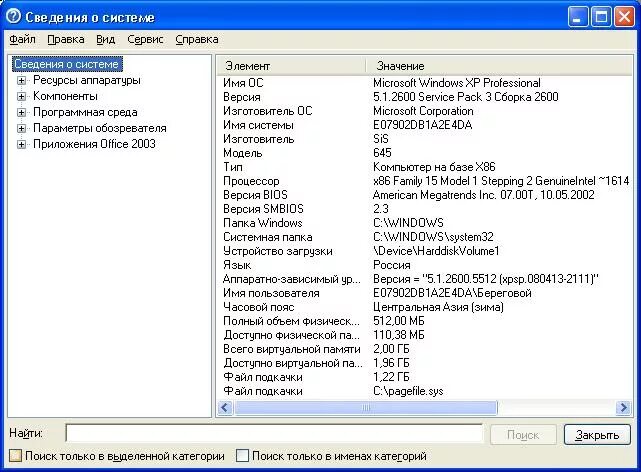
Task: Click the Элемент column header
Action: pos(291,66)
